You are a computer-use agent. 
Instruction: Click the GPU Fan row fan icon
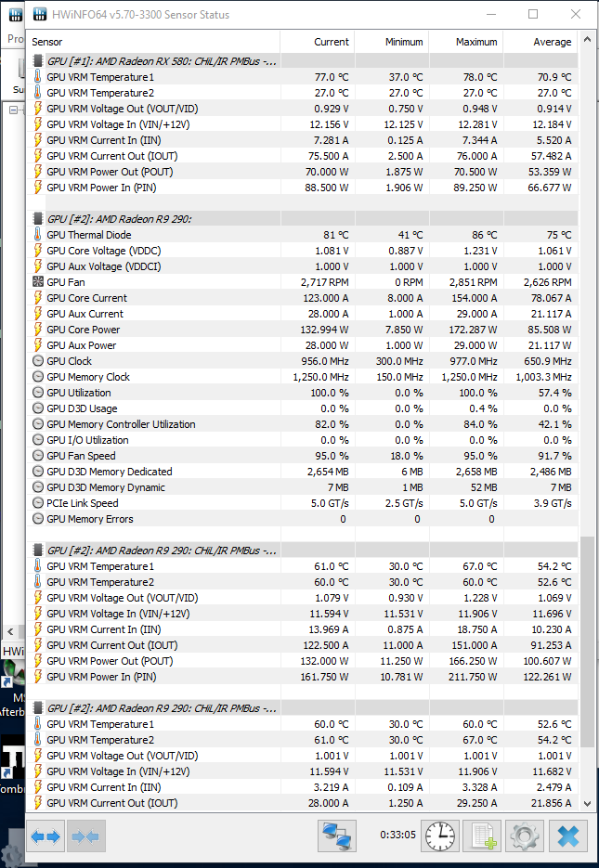(38, 282)
